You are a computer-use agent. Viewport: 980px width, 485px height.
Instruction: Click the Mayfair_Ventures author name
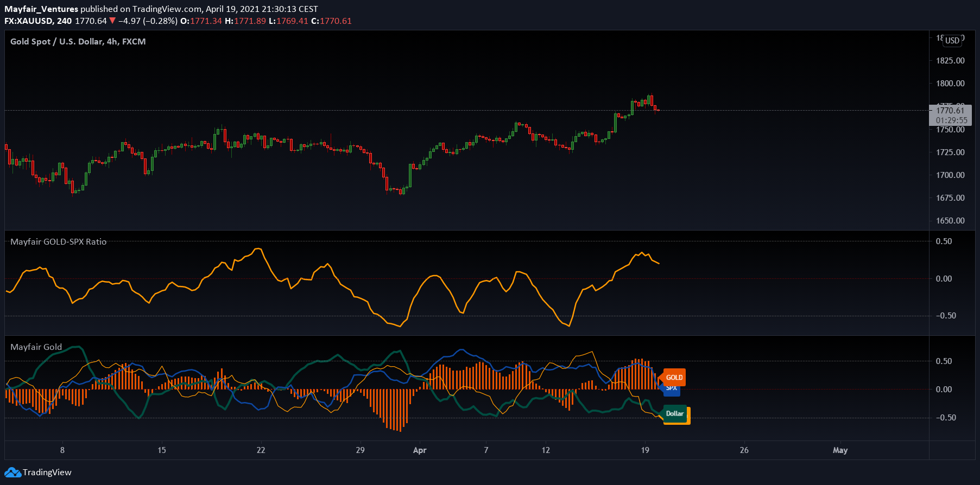coord(41,9)
